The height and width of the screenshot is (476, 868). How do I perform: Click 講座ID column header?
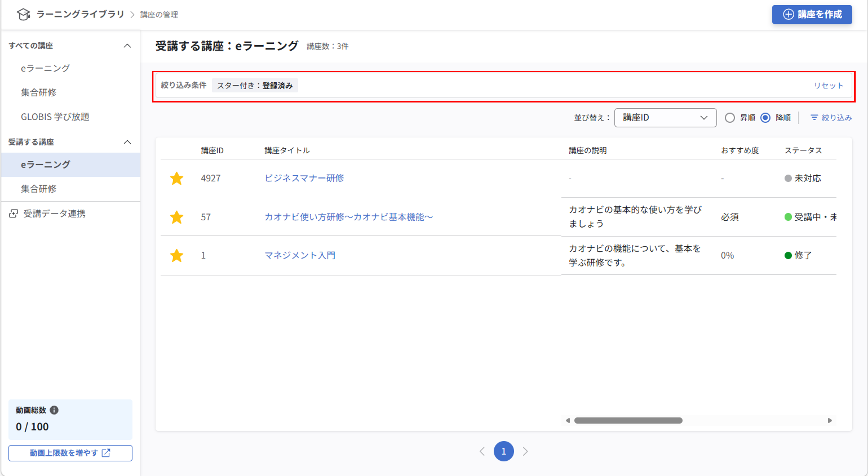click(212, 150)
